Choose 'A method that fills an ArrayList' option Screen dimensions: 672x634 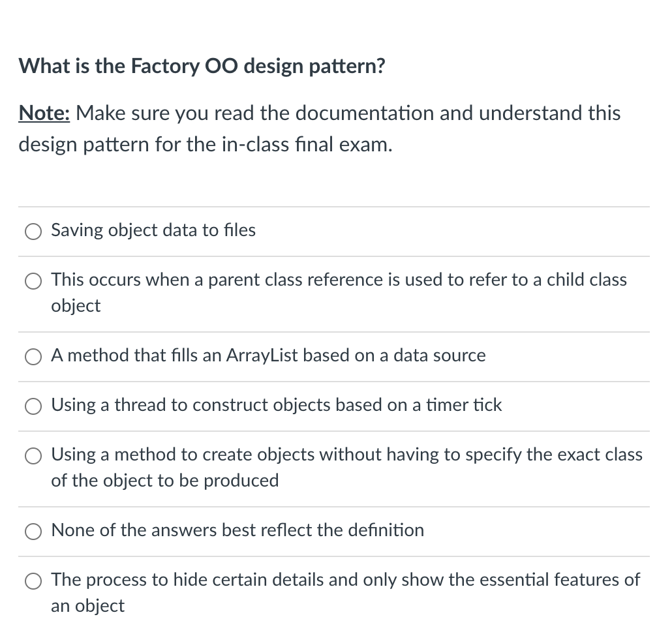[x=33, y=356]
